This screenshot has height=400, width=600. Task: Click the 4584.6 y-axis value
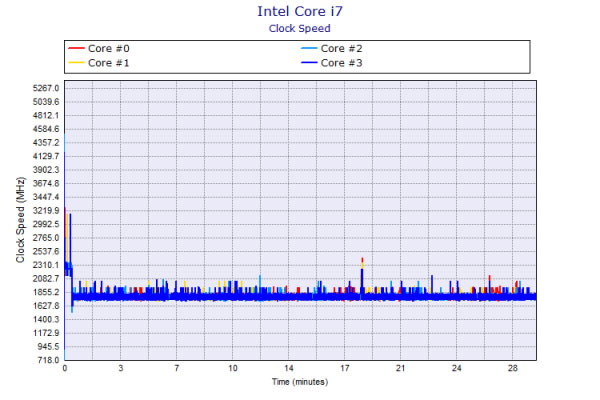pos(46,129)
